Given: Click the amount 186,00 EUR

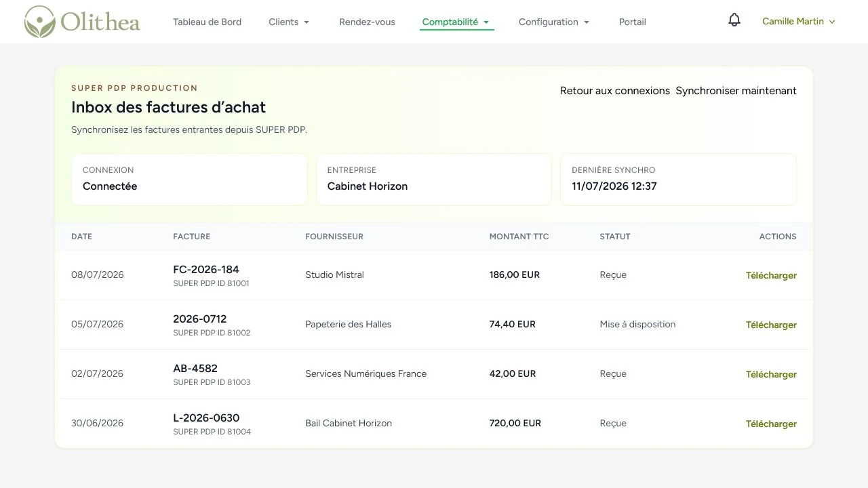Looking at the screenshot, I should [515, 274].
